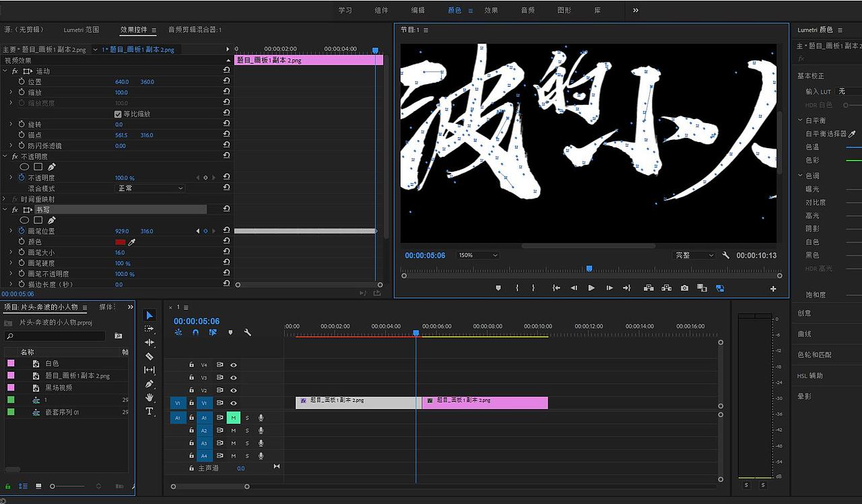Select the Hand tool
862x504 pixels.
[150, 398]
